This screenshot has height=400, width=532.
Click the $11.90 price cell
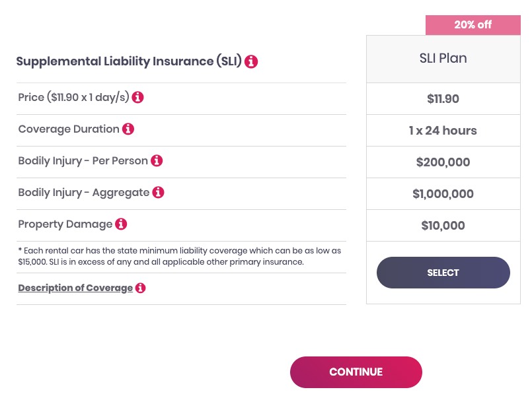[x=443, y=99]
